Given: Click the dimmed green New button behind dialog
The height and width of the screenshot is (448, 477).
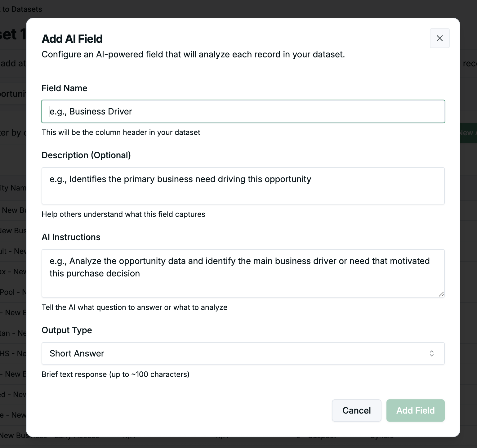Looking at the screenshot, I should pyautogui.click(x=468, y=132).
